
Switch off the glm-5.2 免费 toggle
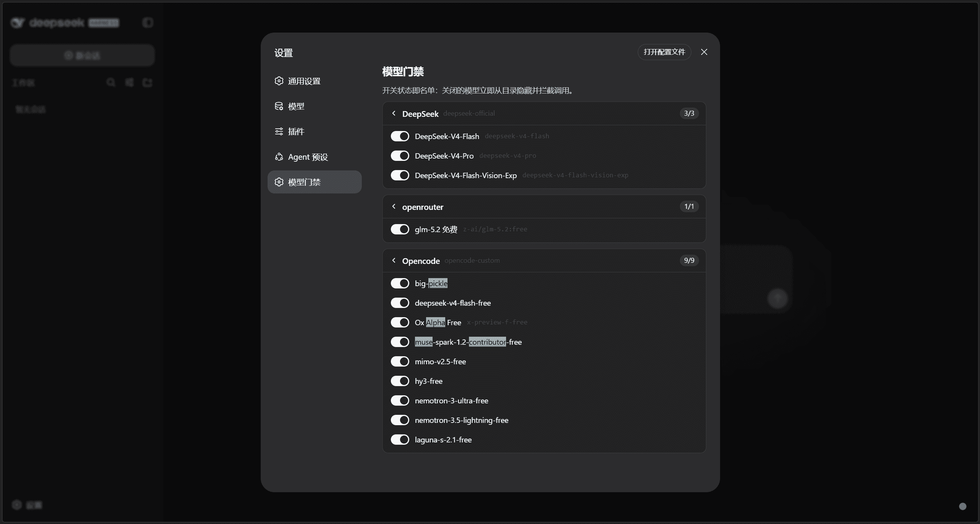click(400, 229)
